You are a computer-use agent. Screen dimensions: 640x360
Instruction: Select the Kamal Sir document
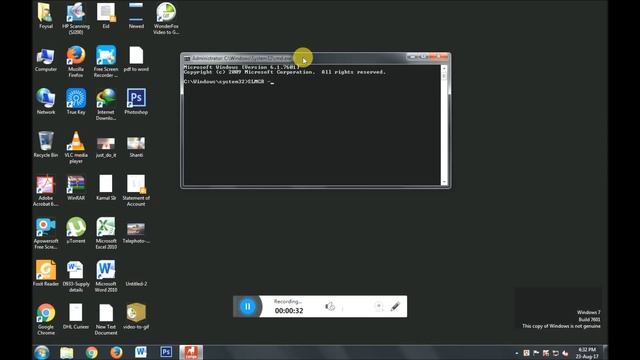coord(106,188)
